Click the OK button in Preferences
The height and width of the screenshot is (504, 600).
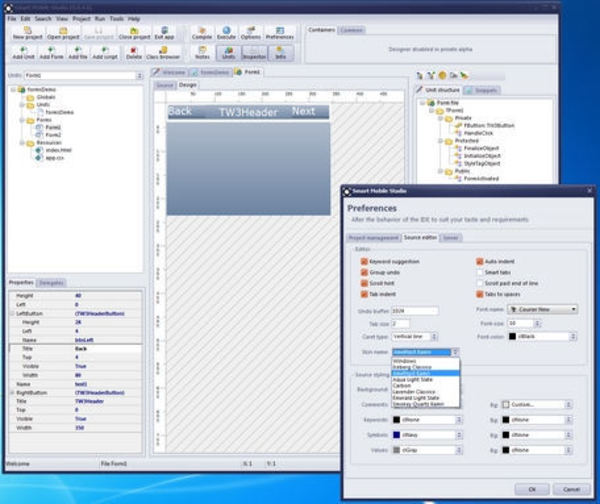click(x=532, y=489)
